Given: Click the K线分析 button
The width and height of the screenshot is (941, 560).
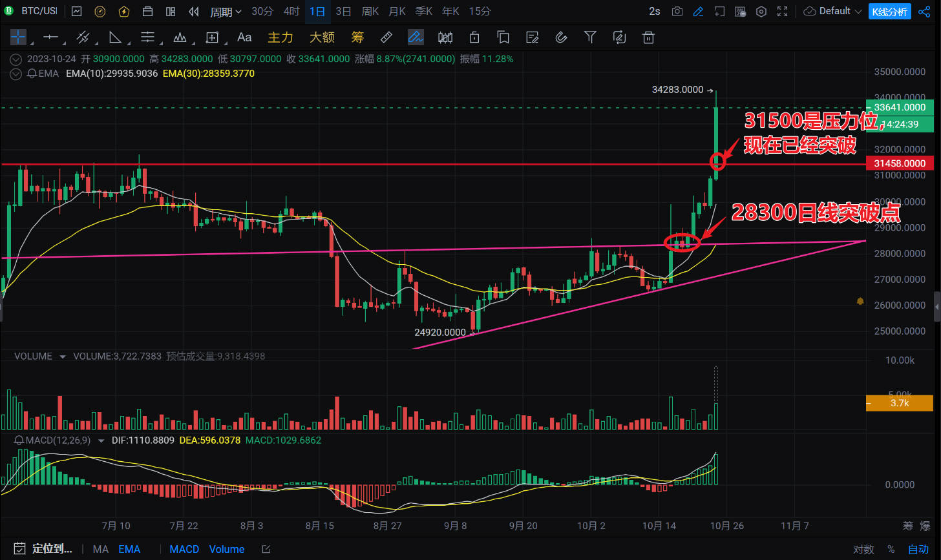Looking at the screenshot, I should click(x=891, y=12).
